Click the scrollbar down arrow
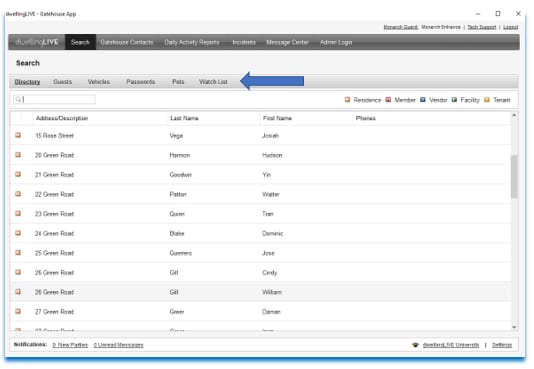 pyautogui.click(x=514, y=327)
